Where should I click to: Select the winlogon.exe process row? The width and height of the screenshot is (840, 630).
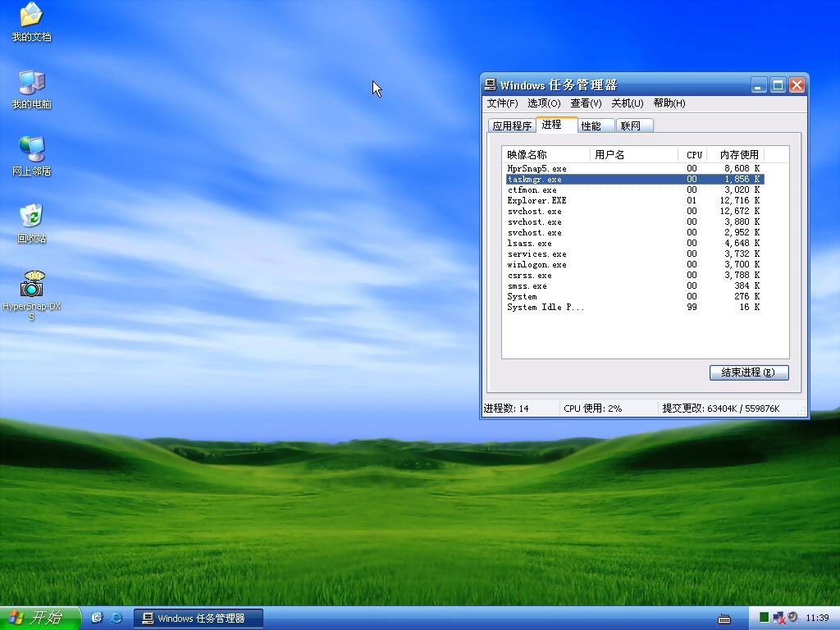pyautogui.click(x=635, y=265)
